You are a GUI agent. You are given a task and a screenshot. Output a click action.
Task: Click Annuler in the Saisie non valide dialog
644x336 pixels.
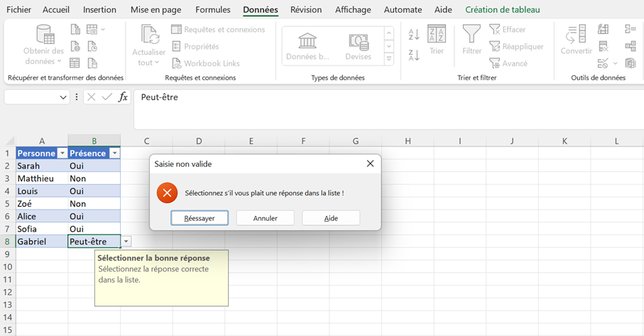[x=266, y=218]
